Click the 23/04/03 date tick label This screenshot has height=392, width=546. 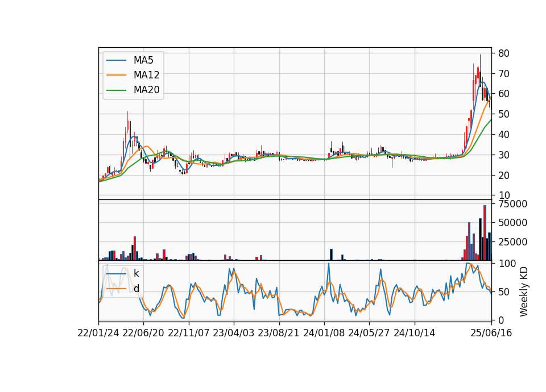(x=234, y=333)
